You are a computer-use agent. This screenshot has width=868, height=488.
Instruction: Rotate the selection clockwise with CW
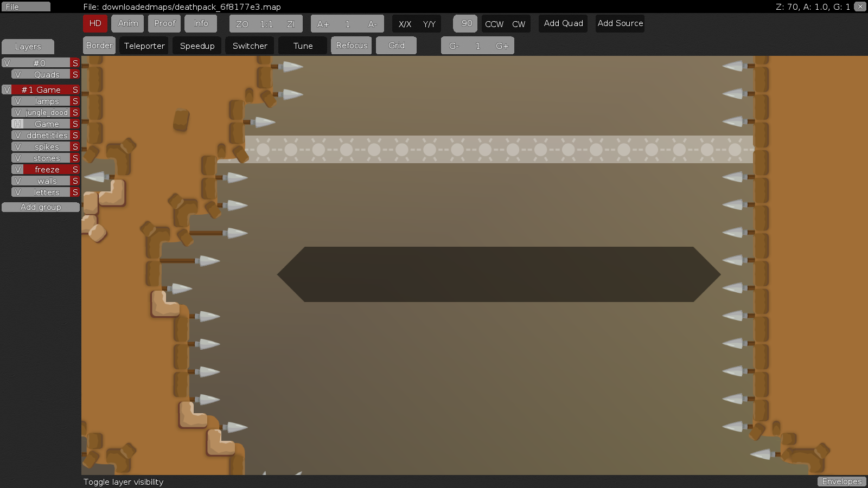[x=519, y=24]
